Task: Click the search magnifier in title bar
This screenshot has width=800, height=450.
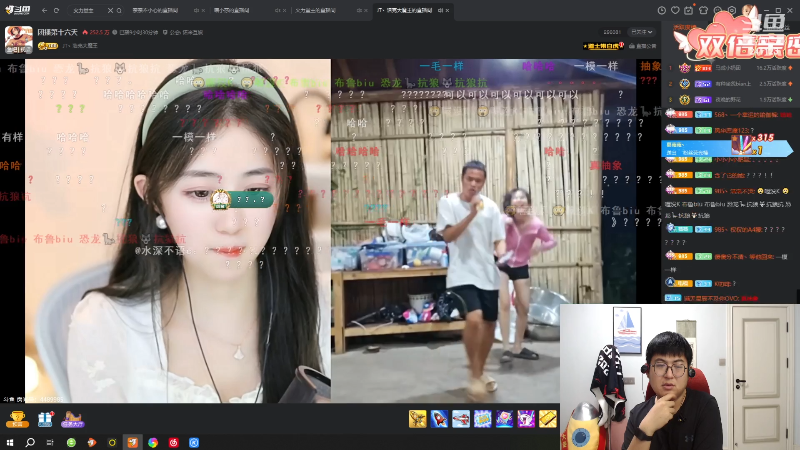Action: pos(119,10)
